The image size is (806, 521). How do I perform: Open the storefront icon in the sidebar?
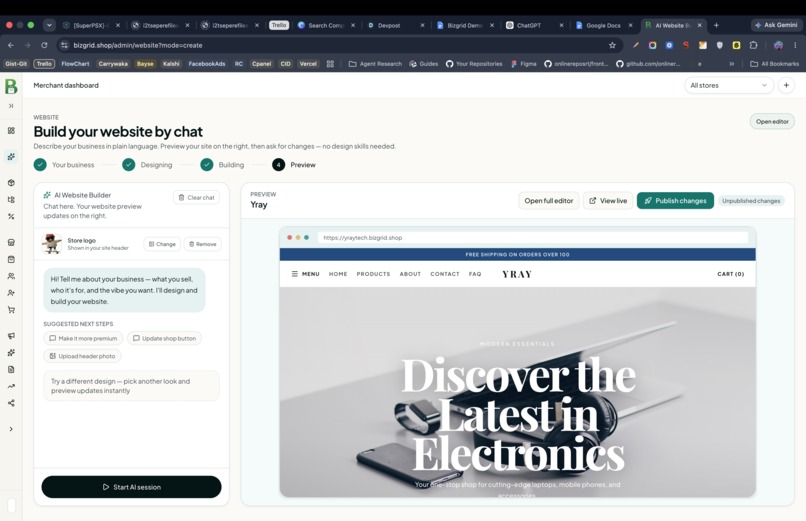(x=11, y=242)
